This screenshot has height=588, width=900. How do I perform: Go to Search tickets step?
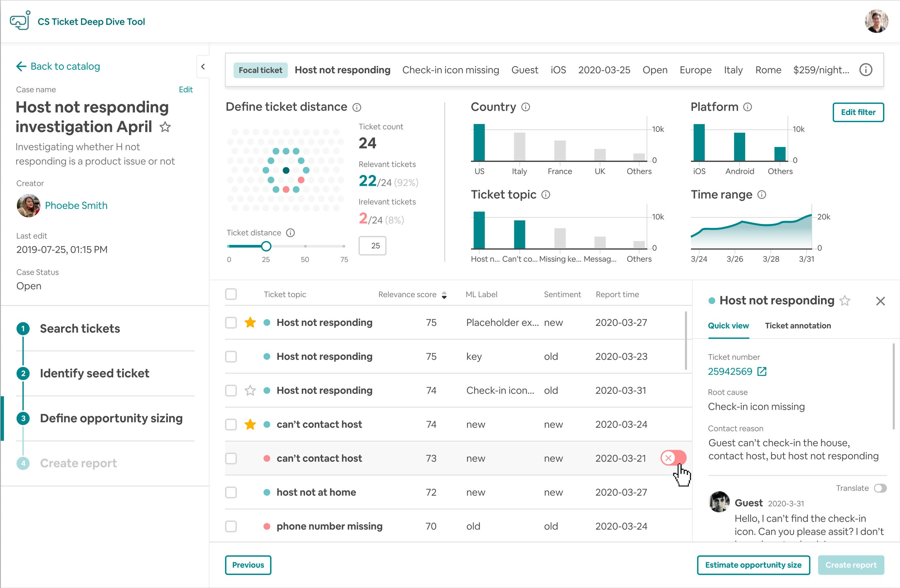[80, 328]
